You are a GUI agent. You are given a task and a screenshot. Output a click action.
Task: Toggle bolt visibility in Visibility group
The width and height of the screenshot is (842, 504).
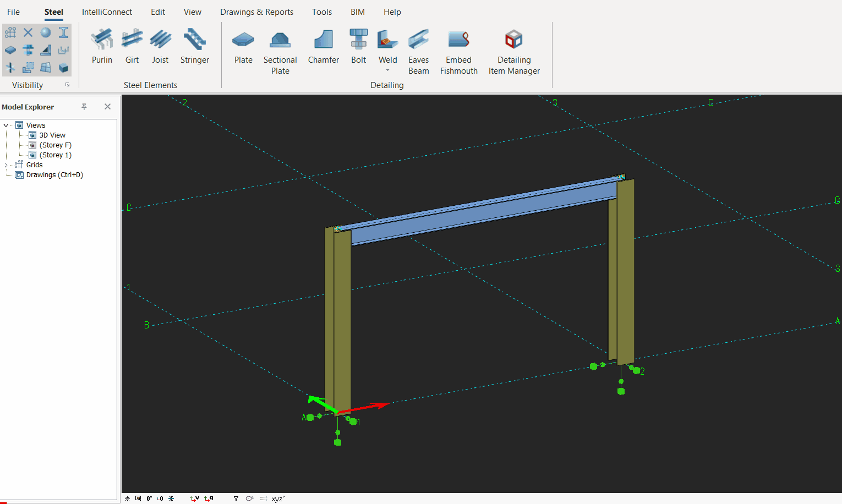coord(28,50)
